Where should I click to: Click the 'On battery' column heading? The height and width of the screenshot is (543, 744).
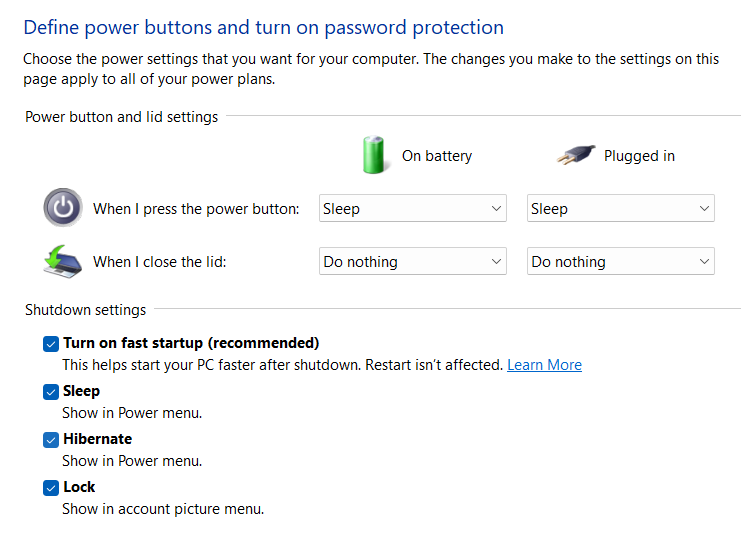click(x=437, y=156)
